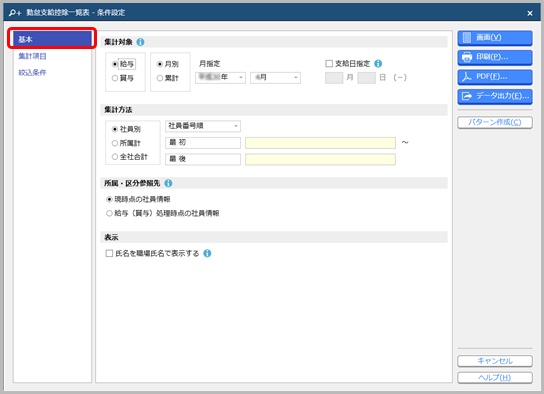This screenshot has width=544, height=394.
Task: Check 氏名を職場氏名で表示する
Action: click(x=109, y=254)
